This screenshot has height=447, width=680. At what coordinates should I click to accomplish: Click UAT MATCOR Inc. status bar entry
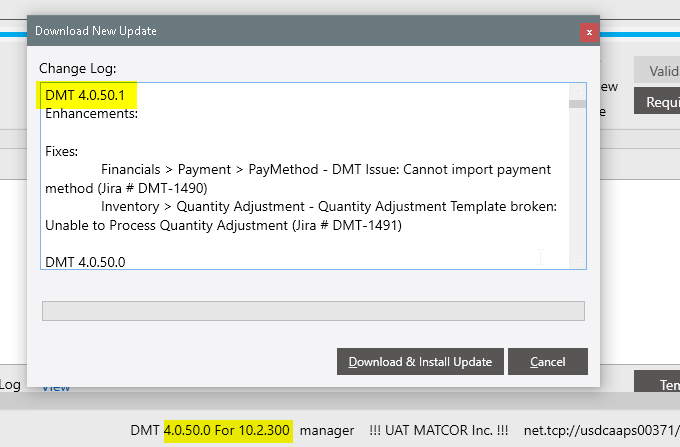[x=438, y=430]
